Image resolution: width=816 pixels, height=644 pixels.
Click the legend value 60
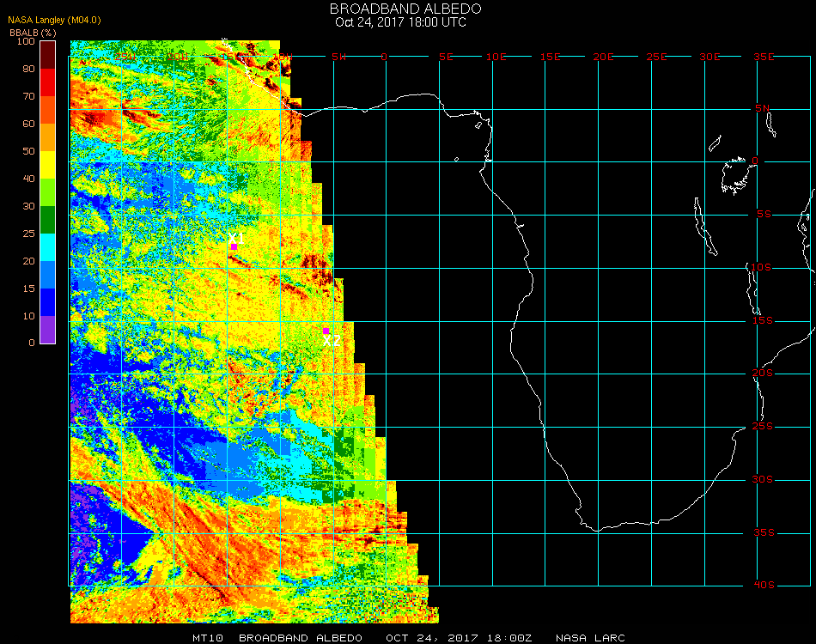pyautogui.click(x=28, y=124)
